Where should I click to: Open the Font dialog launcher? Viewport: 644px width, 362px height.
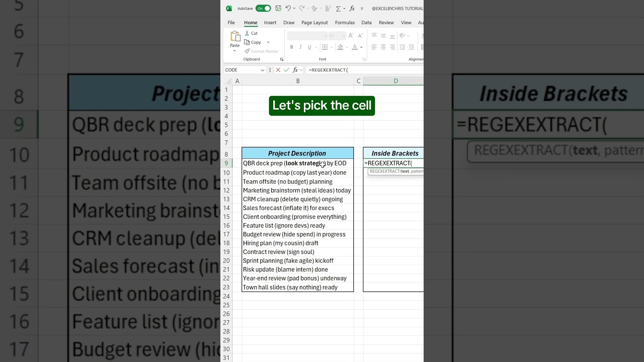pyautogui.click(x=364, y=59)
